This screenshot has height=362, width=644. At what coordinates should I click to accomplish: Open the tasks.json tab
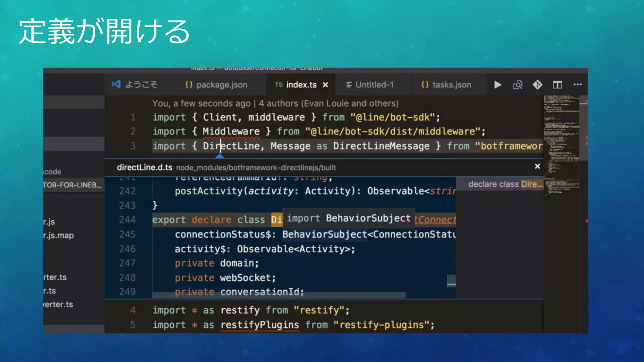pos(452,85)
